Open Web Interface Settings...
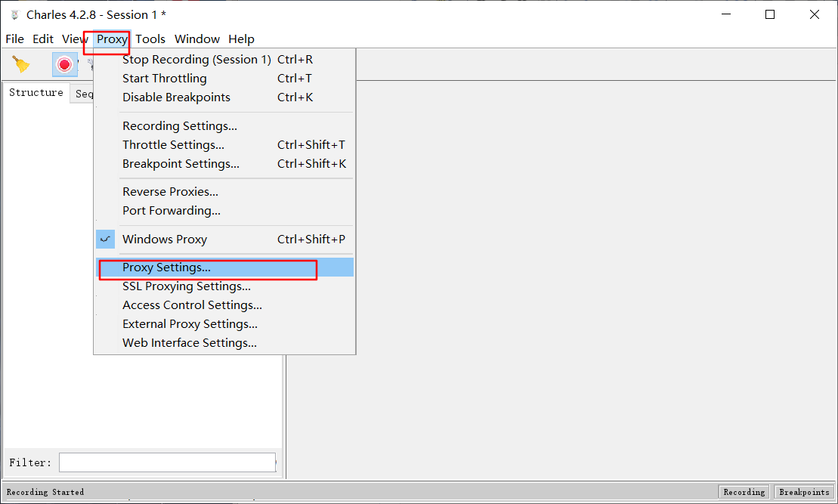This screenshot has height=504, width=838. coord(224,342)
